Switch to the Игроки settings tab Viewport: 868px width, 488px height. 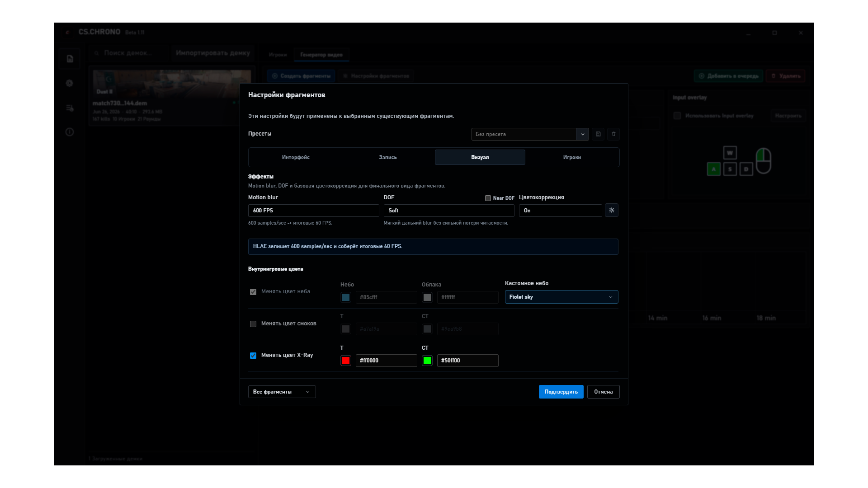coord(572,157)
